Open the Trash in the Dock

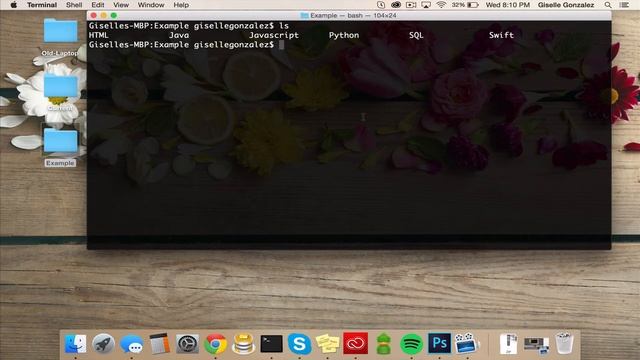[x=564, y=343]
